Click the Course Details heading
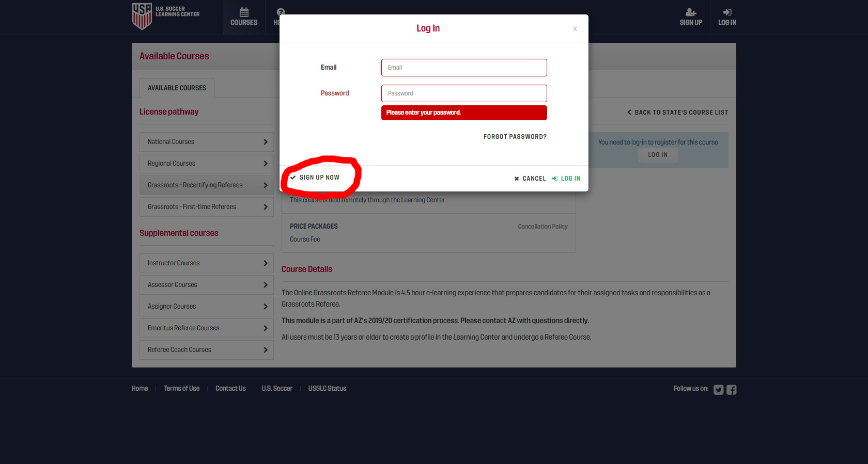This screenshot has width=868, height=464. tap(307, 269)
